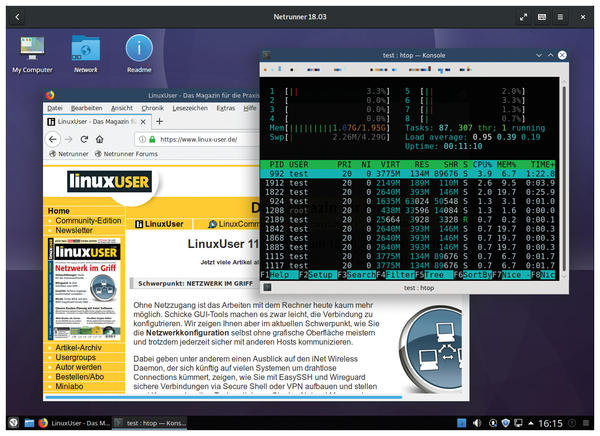
Task: Open the Extras menu in Firefox
Action: pyautogui.click(x=226, y=108)
